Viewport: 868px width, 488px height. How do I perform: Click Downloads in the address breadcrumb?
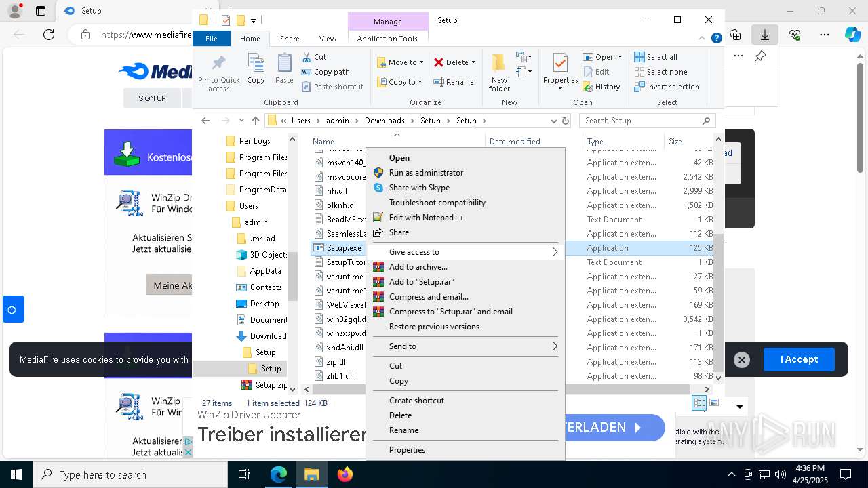tap(384, 121)
